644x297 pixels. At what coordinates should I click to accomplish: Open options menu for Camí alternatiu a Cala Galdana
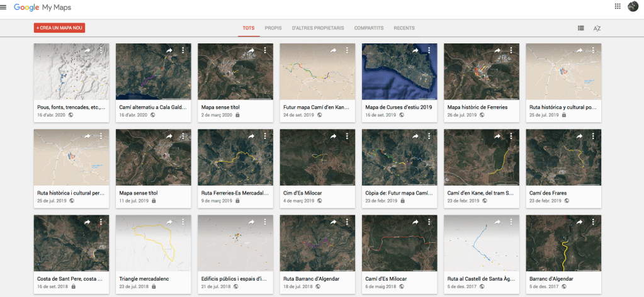(183, 50)
